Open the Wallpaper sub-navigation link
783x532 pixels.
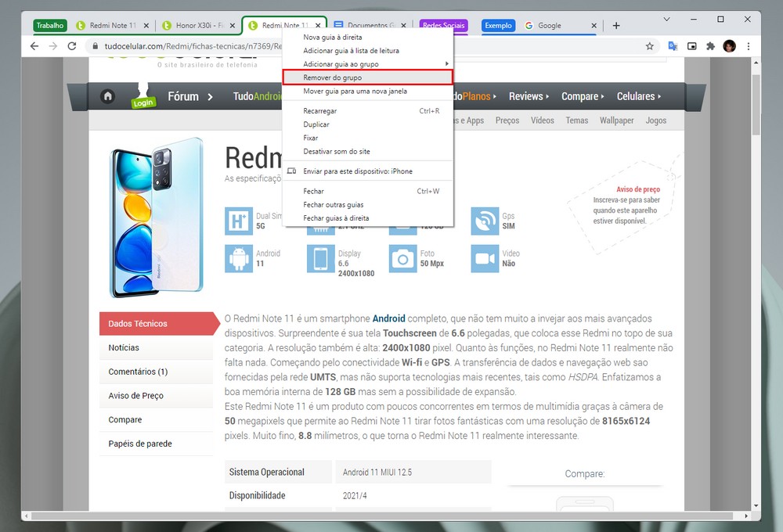coord(617,120)
